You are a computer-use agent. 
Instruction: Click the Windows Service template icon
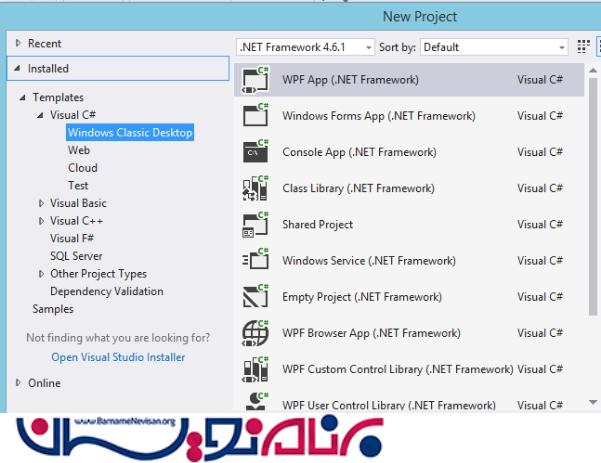[256, 260]
